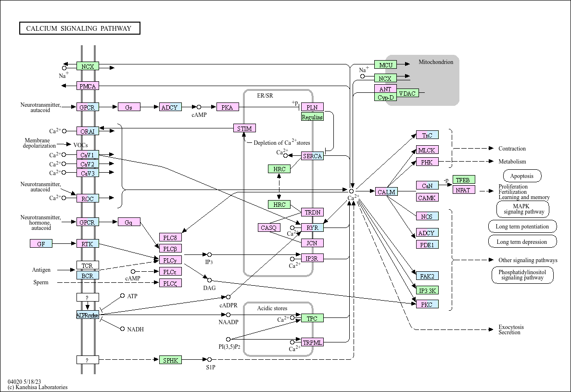
Task: Select the NCX node at the top membrane
Action: tap(88, 66)
